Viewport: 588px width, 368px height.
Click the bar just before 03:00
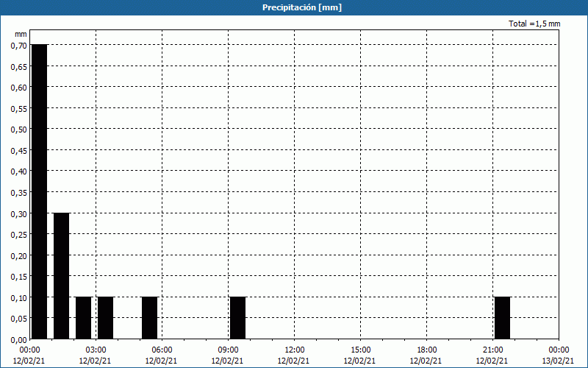tap(84, 318)
